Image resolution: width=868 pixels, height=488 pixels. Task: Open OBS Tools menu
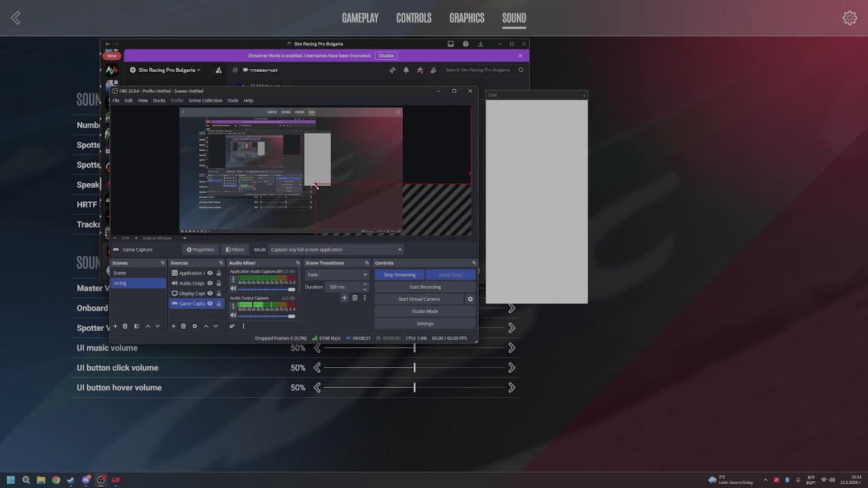point(233,100)
